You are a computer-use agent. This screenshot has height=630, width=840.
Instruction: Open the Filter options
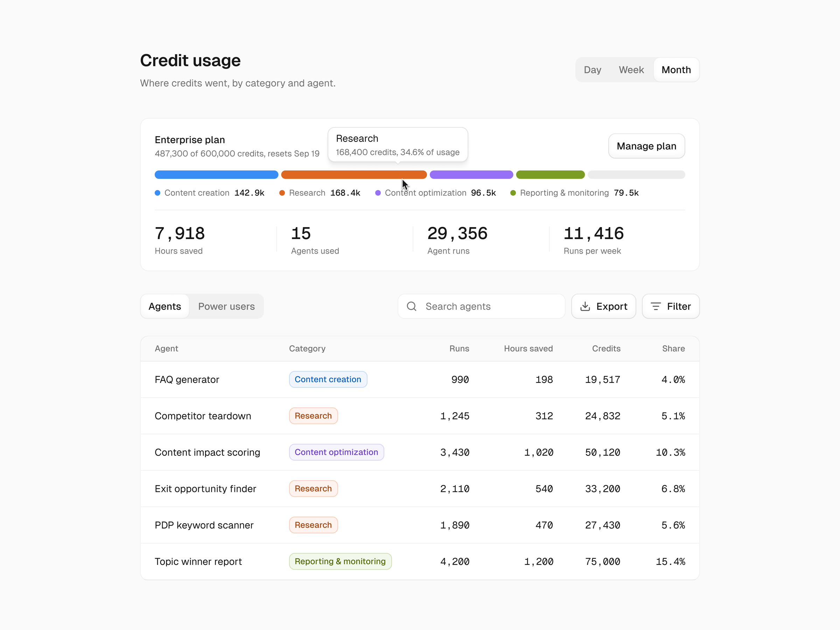671,306
